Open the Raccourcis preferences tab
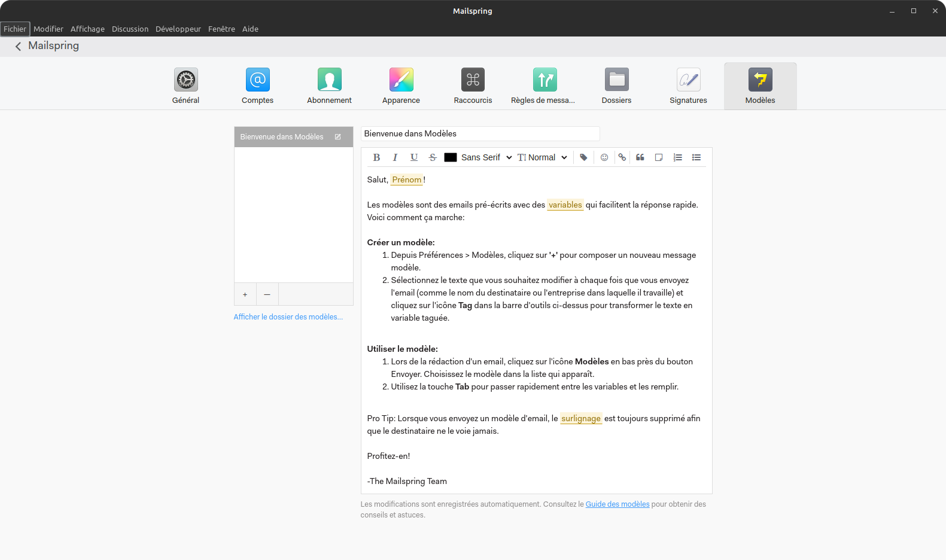946x560 pixels. pos(473,86)
